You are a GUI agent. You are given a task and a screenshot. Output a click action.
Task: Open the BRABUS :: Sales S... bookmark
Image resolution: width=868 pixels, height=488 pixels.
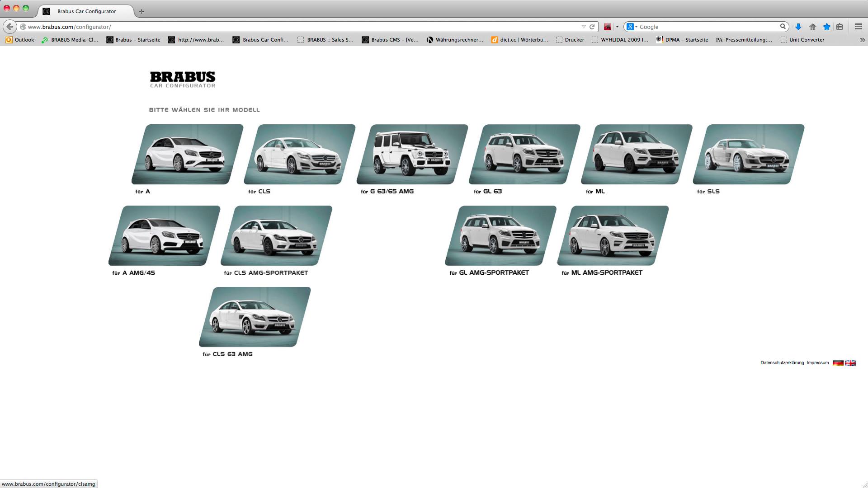[325, 40]
